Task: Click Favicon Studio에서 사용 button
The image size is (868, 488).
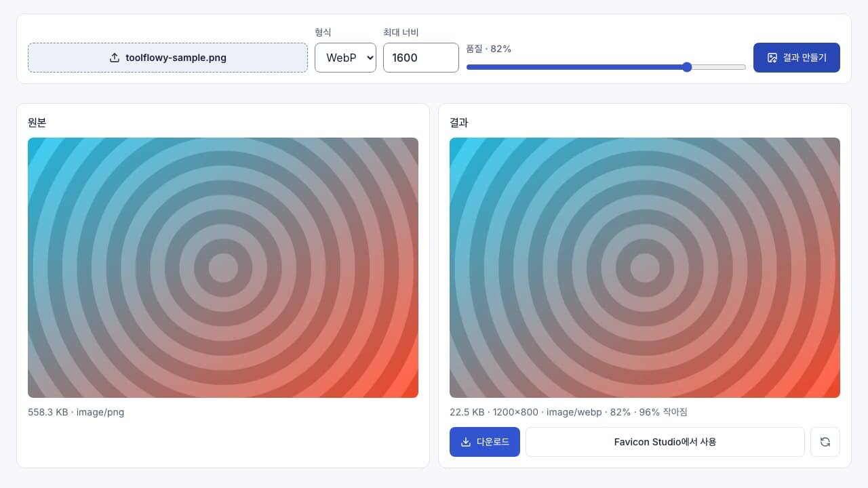Action: [665, 442]
